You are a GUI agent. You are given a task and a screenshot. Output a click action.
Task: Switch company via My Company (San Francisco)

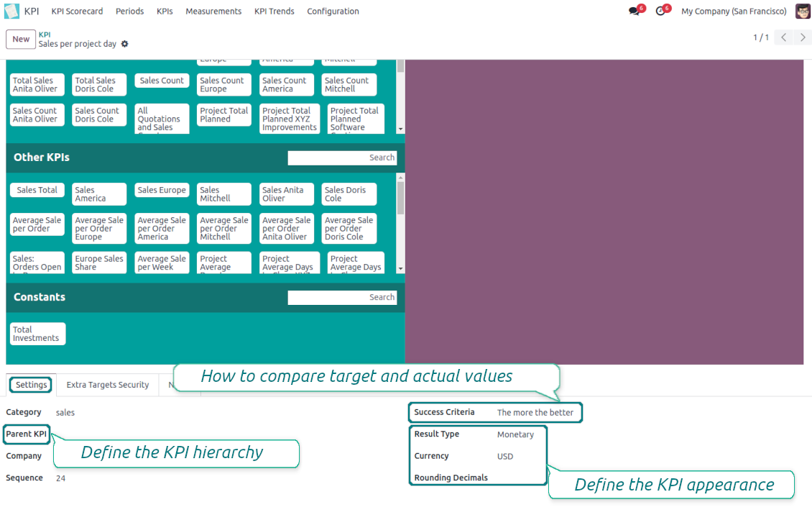click(734, 11)
